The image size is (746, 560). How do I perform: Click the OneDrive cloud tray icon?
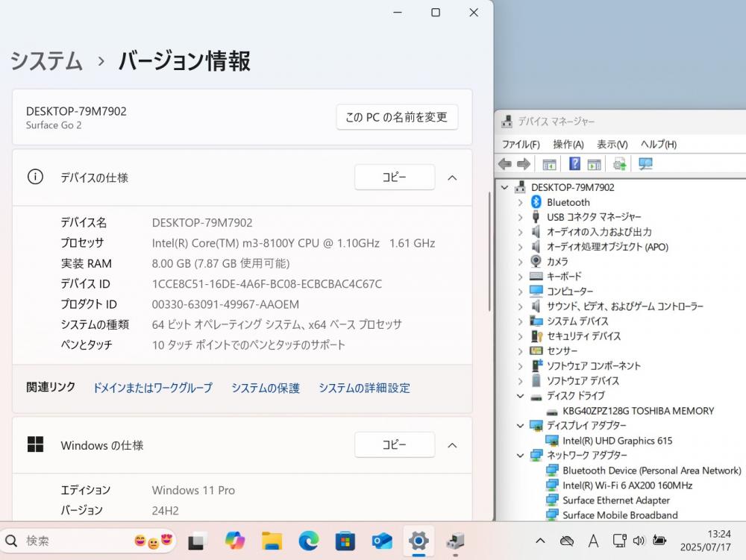coord(567,541)
